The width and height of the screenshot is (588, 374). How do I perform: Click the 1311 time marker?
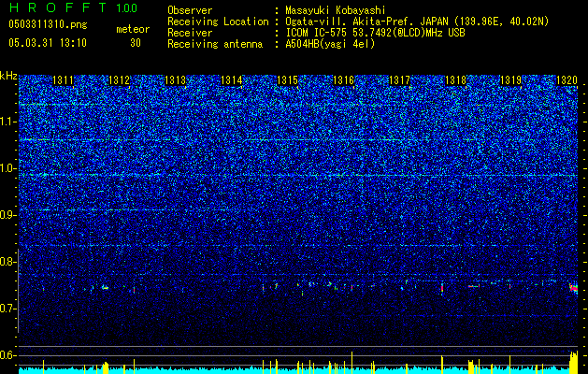click(63, 80)
